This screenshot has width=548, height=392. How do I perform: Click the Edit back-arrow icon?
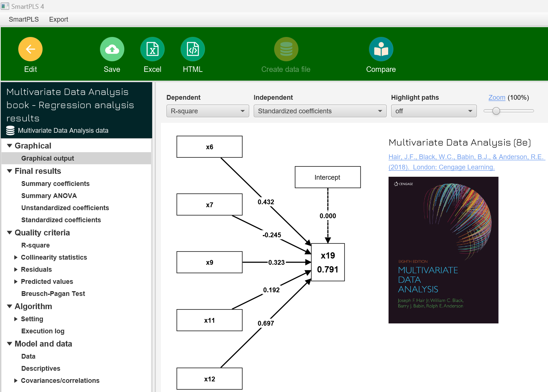30,49
